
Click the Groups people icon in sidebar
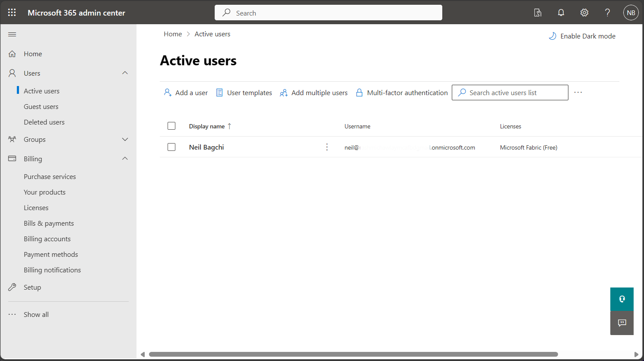pos(12,139)
